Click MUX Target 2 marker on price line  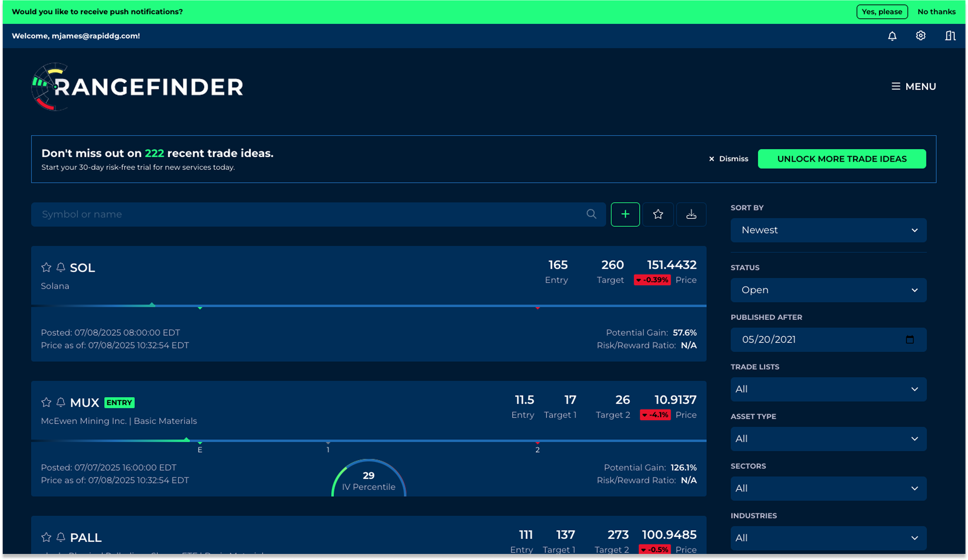click(537, 444)
